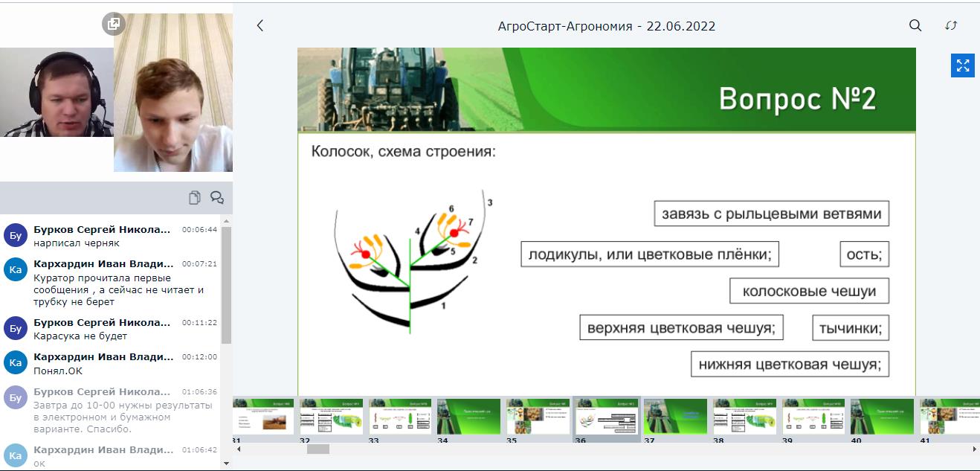Screen dimensions: 980x471
Task: Expand slide to fullscreen with blue button
Action: tap(963, 65)
